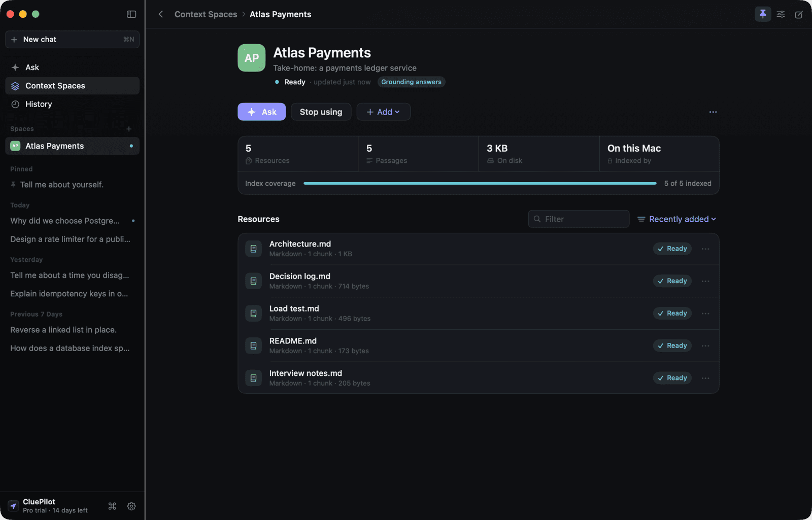Viewport: 812px width, 520px height.
Task: Open the keyboard shortcuts command icon
Action: click(112, 506)
